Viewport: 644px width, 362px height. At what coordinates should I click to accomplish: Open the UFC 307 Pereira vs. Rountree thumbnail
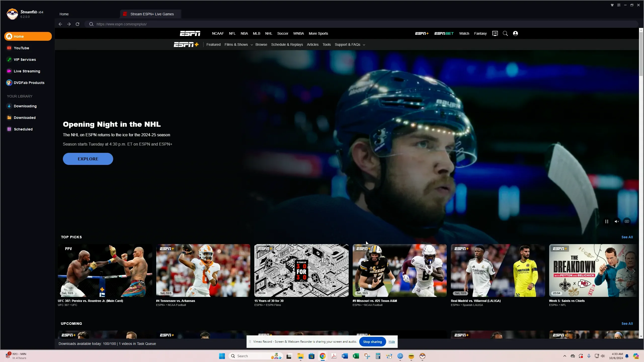coord(105,270)
